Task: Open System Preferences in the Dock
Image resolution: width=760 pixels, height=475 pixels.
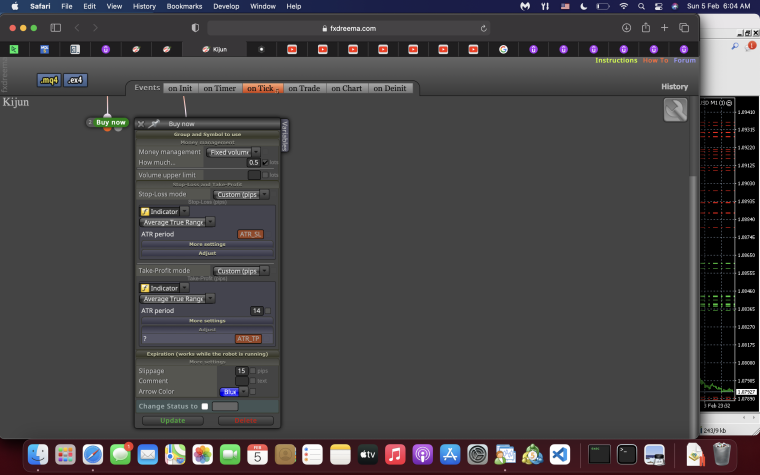Action: (477, 455)
